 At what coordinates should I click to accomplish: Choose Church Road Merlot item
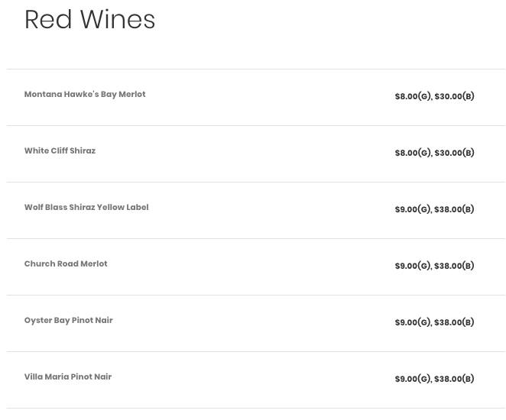[x=66, y=264]
